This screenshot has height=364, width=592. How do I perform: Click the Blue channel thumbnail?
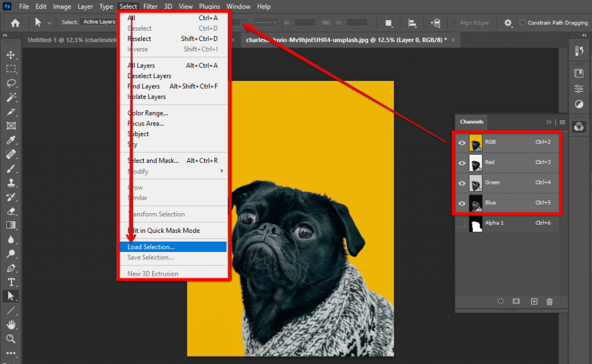click(475, 203)
